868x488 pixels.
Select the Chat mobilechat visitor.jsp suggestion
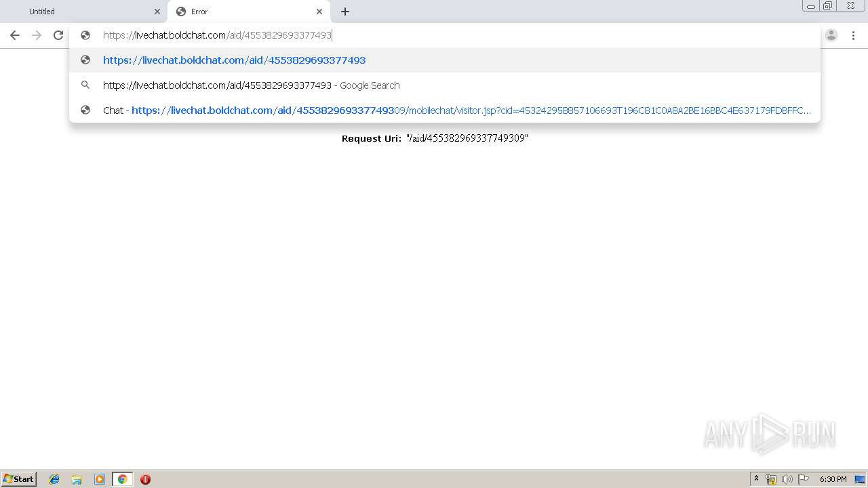(445, 110)
